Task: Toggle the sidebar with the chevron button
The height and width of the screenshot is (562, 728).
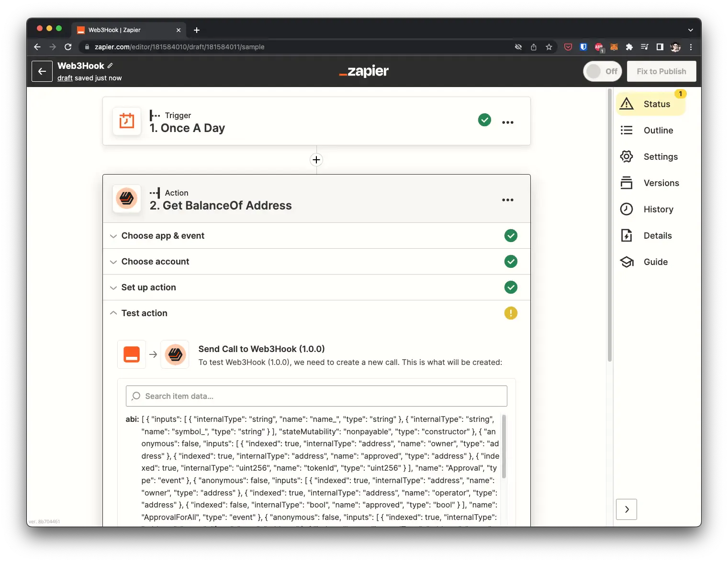Action: coord(627,509)
